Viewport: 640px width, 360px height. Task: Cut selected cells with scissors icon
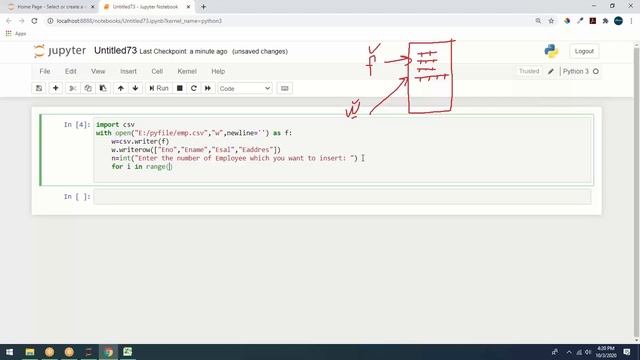[x=73, y=88]
